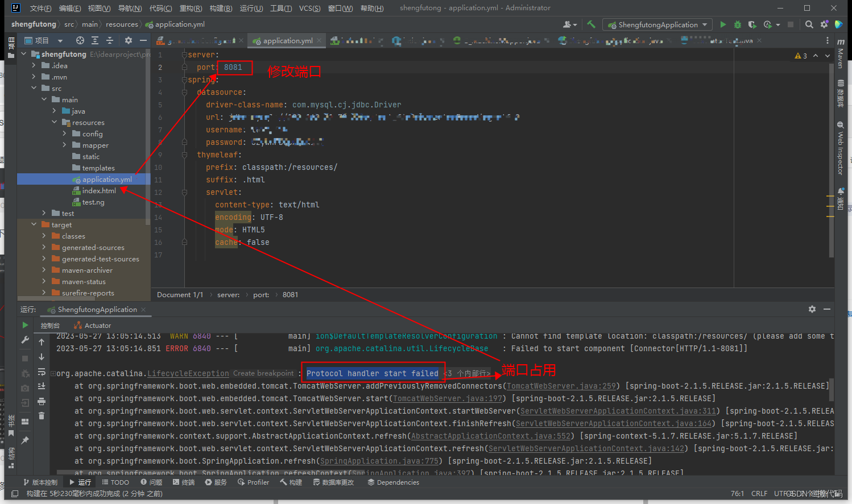Click the LifecycleException link in console
The height and width of the screenshot is (504, 852).
point(188,373)
